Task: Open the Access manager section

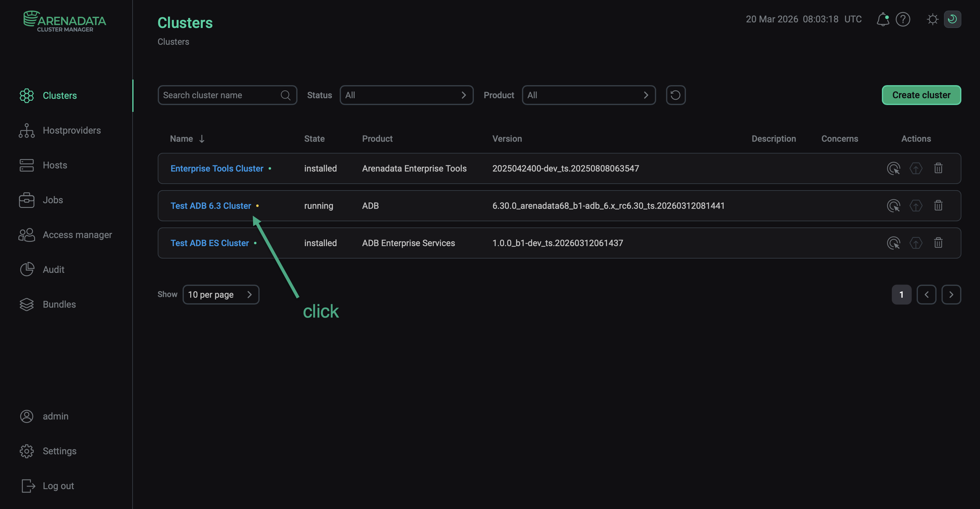Action: click(77, 235)
